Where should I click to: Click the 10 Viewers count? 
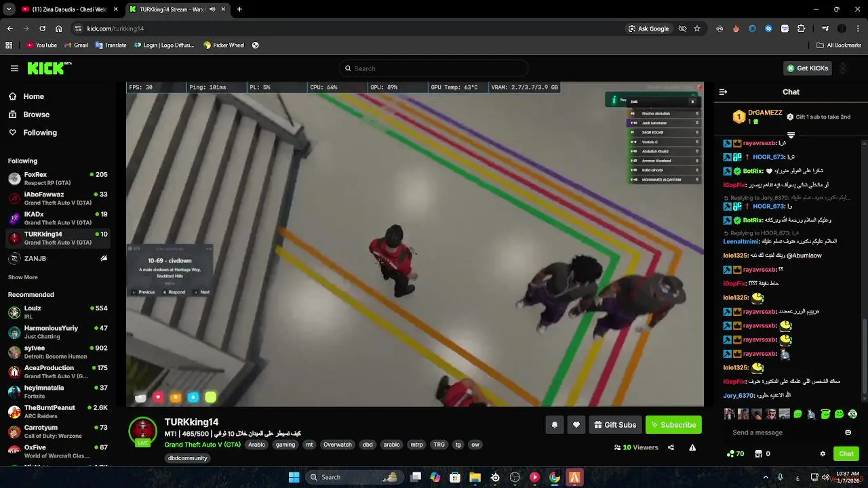coord(636,447)
